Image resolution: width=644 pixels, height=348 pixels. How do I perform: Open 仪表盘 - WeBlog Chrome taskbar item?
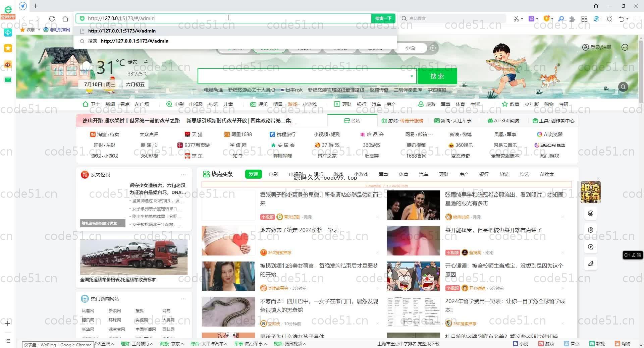pyautogui.click(x=58, y=345)
